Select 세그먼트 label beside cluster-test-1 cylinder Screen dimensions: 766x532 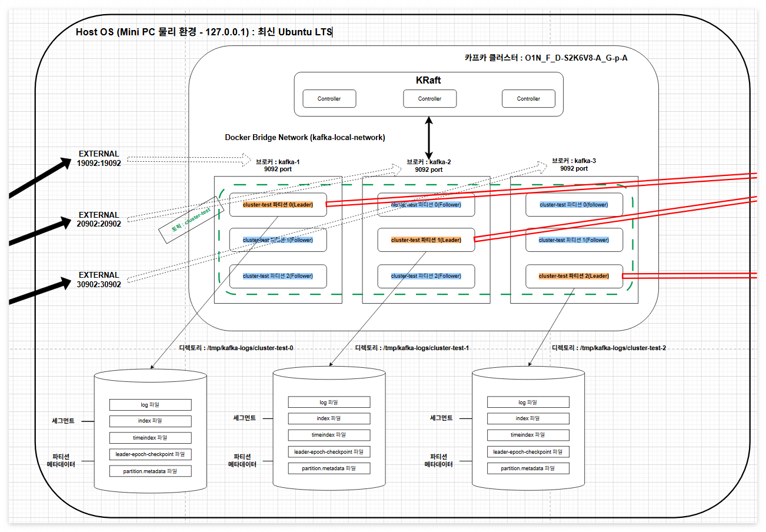tap(245, 418)
